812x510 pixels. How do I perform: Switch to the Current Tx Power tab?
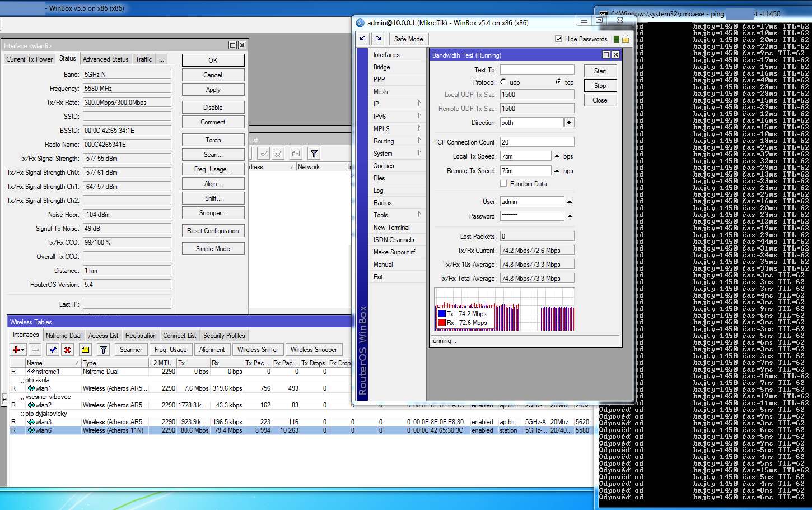point(29,59)
